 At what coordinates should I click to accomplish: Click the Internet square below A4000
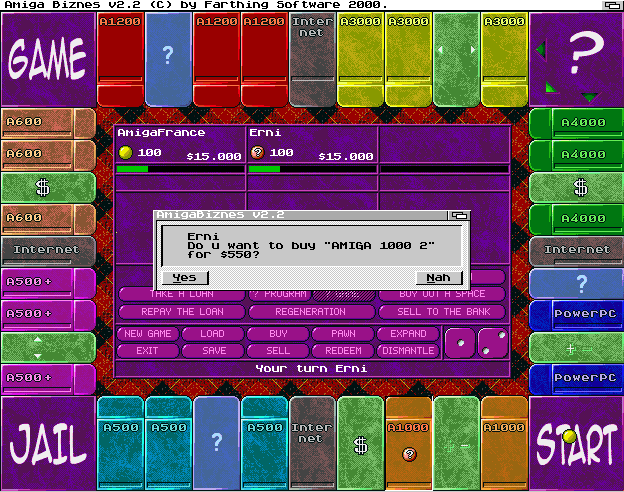click(576, 252)
